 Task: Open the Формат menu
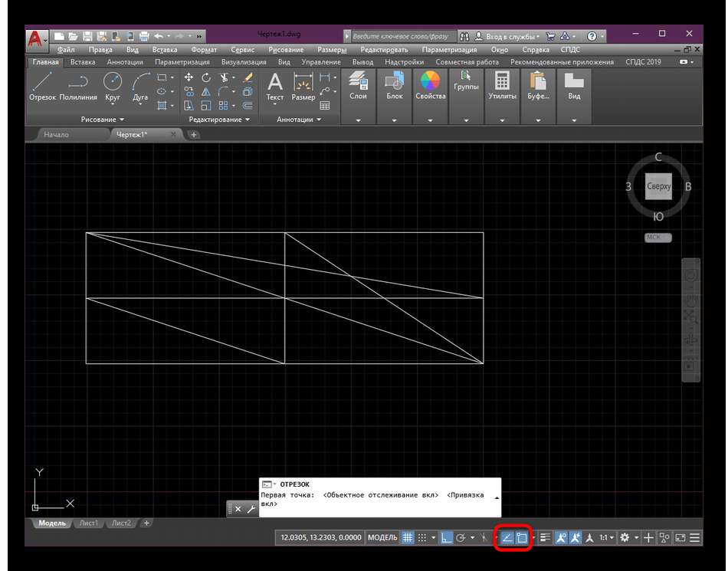point(204,49)
